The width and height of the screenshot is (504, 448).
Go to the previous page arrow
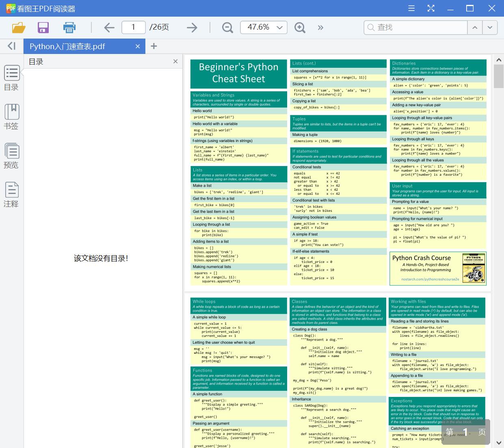click(109, 28)
